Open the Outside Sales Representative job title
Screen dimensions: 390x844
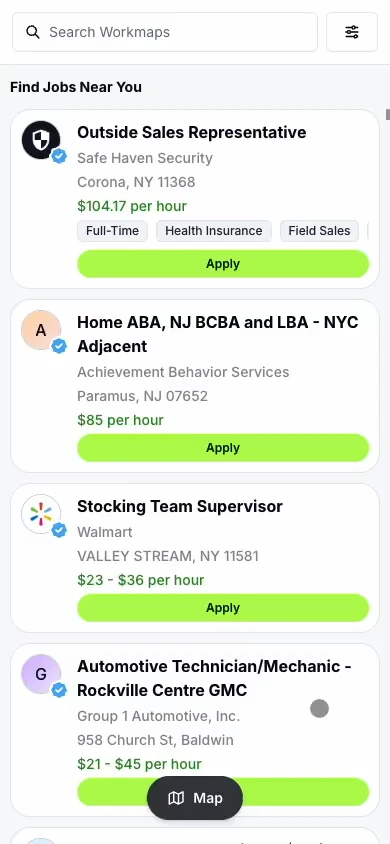(192, 132)
